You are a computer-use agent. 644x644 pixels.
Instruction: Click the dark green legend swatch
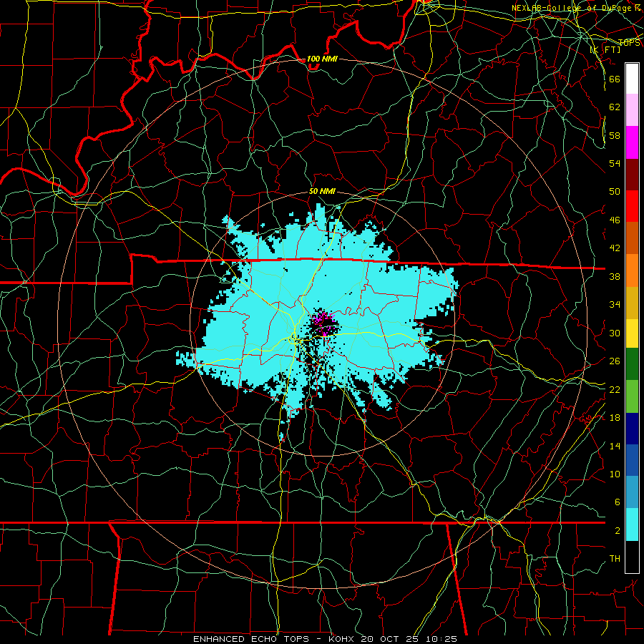632,364
